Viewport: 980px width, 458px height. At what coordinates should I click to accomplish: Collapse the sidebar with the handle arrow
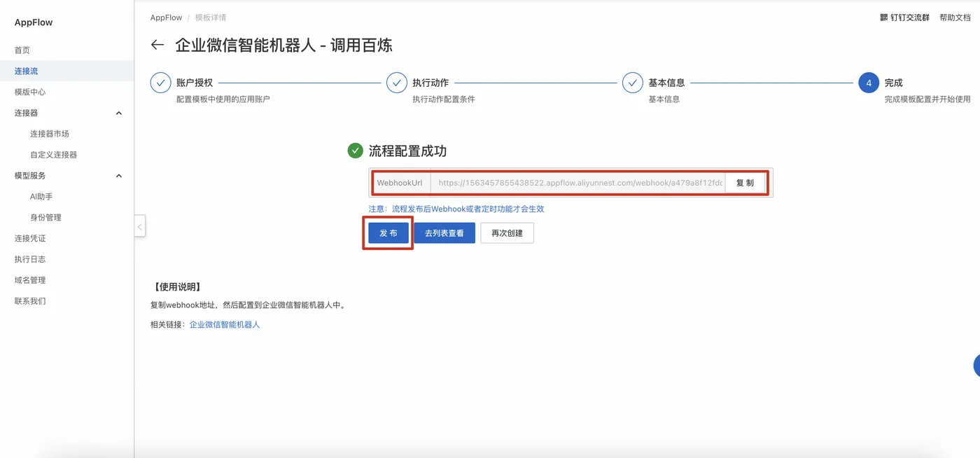point(140,226)
